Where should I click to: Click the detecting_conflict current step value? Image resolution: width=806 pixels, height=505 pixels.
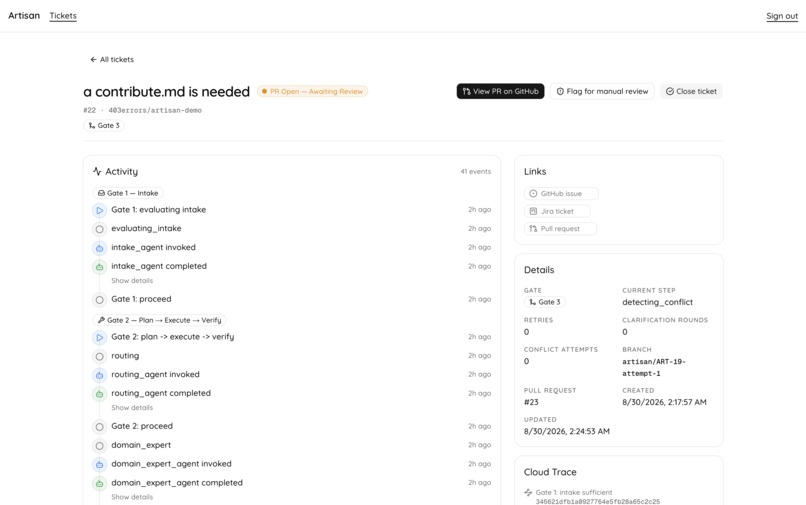point(657,302)
